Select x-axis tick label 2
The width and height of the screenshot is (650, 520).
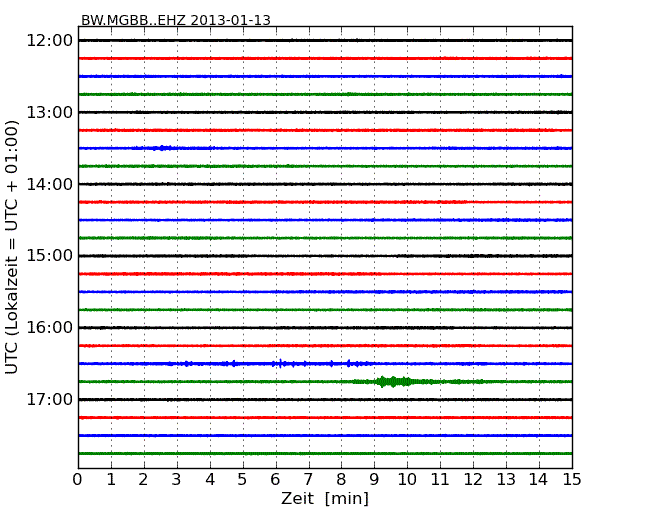[x=143, y=480]
